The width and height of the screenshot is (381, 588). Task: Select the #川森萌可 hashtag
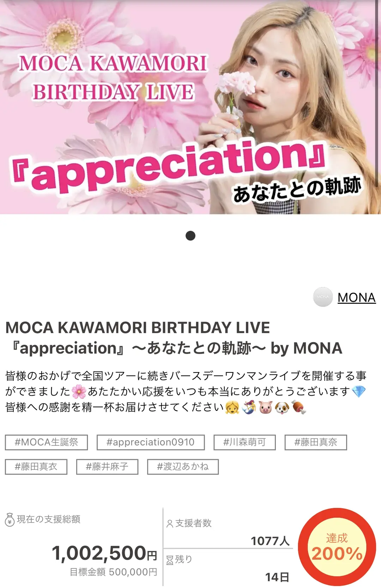coord(244,442)
